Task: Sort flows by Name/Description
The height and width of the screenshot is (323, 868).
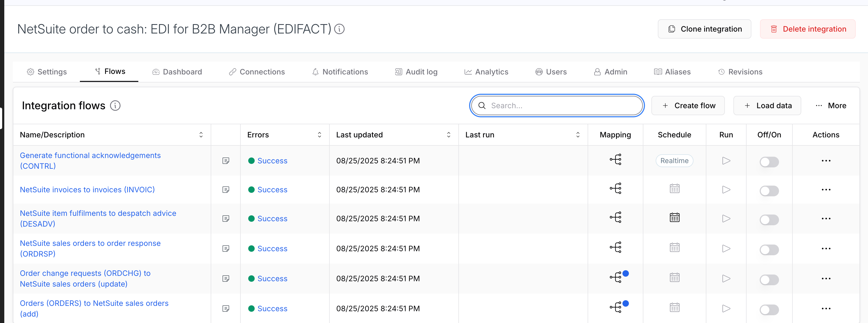Action: pyautogui.click(x=201, y=135)
